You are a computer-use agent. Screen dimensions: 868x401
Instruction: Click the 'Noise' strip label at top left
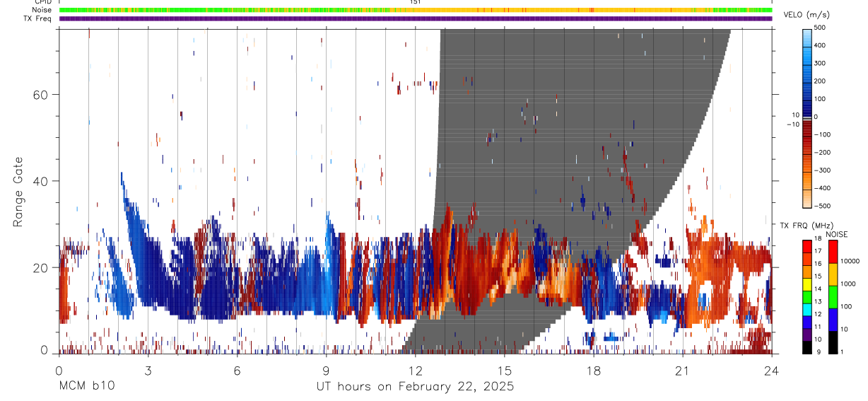pyautogui.click(x=43, y=10)
